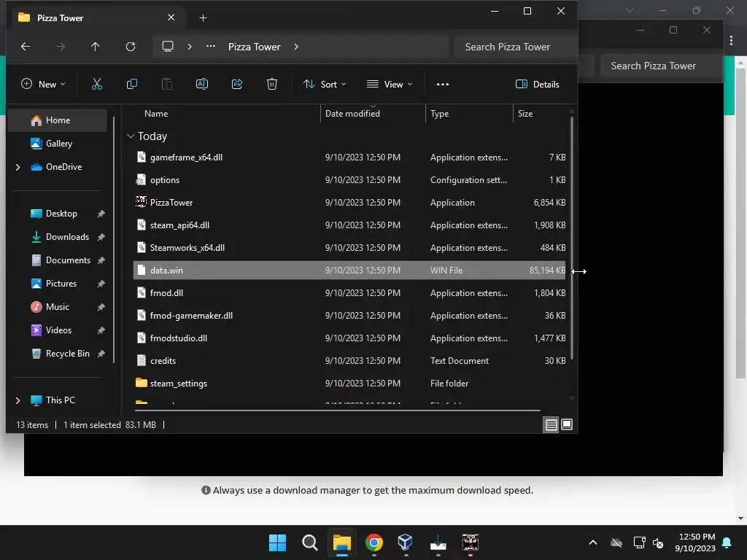Click the Cut scissors icon
The image size is (747, 560).
(x=97, y=85)
